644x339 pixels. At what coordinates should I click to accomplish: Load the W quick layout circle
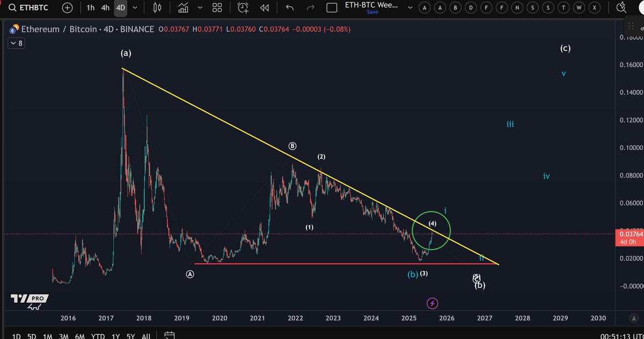point(579,8)
